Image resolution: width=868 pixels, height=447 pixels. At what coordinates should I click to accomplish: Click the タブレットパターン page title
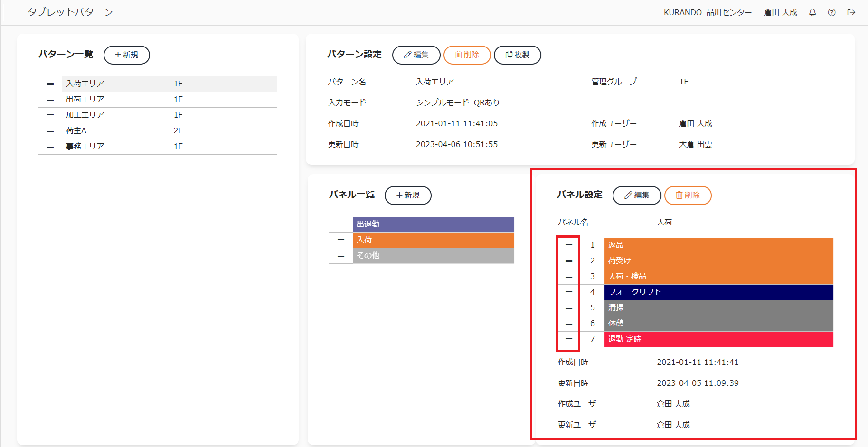click(70, 12)
